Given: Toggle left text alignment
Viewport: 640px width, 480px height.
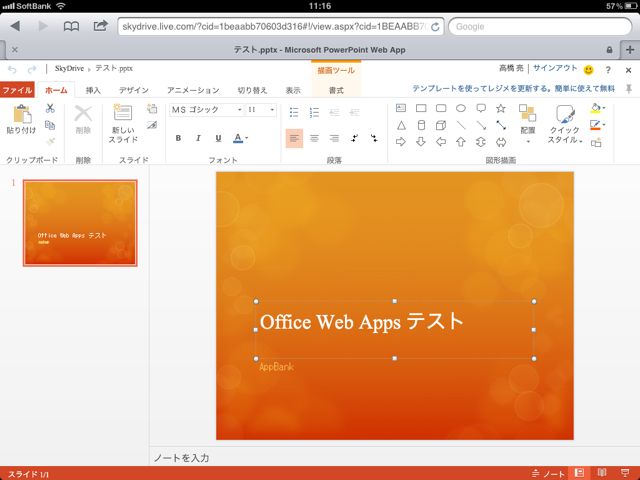Looking at the screenshot, I should [294, 138].
